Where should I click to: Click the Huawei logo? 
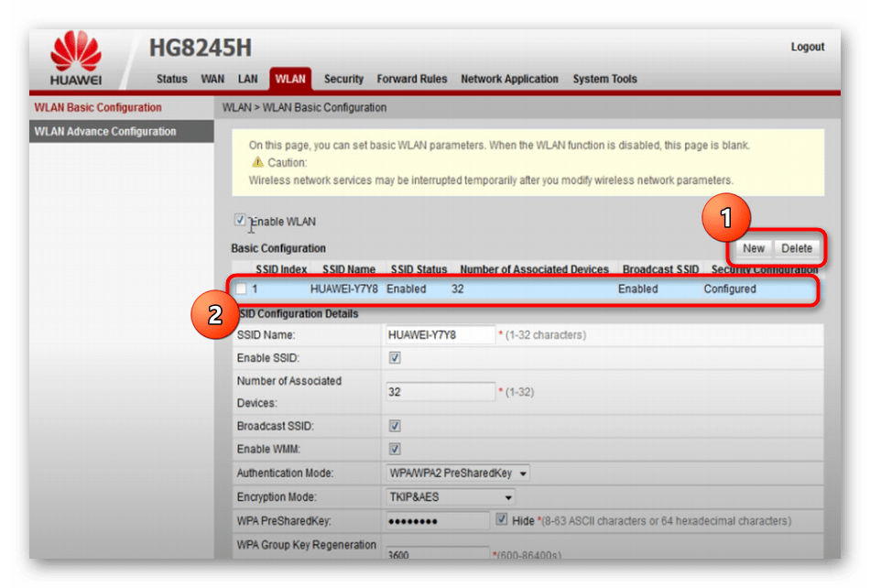tap(76, 58)
